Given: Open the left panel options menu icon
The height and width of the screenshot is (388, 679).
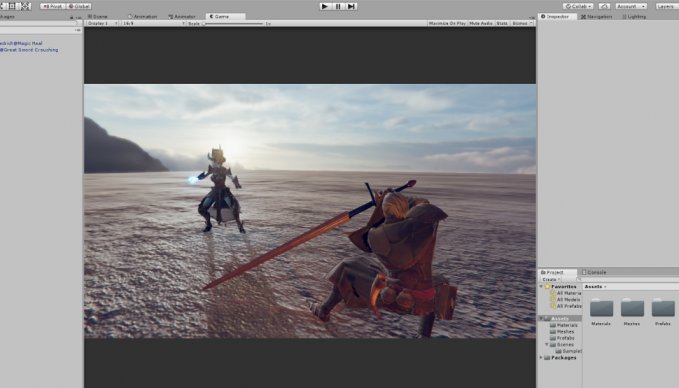Looking at the screenshot, I should 78,17.
